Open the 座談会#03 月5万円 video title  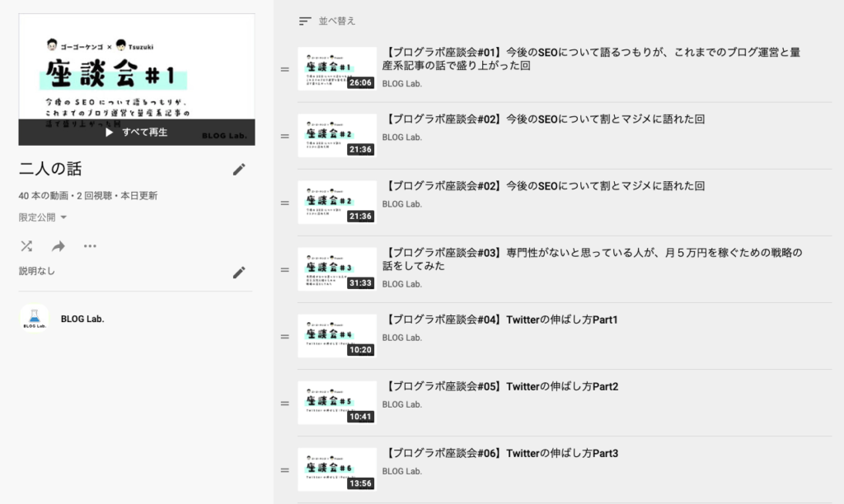tap(592, 259)
